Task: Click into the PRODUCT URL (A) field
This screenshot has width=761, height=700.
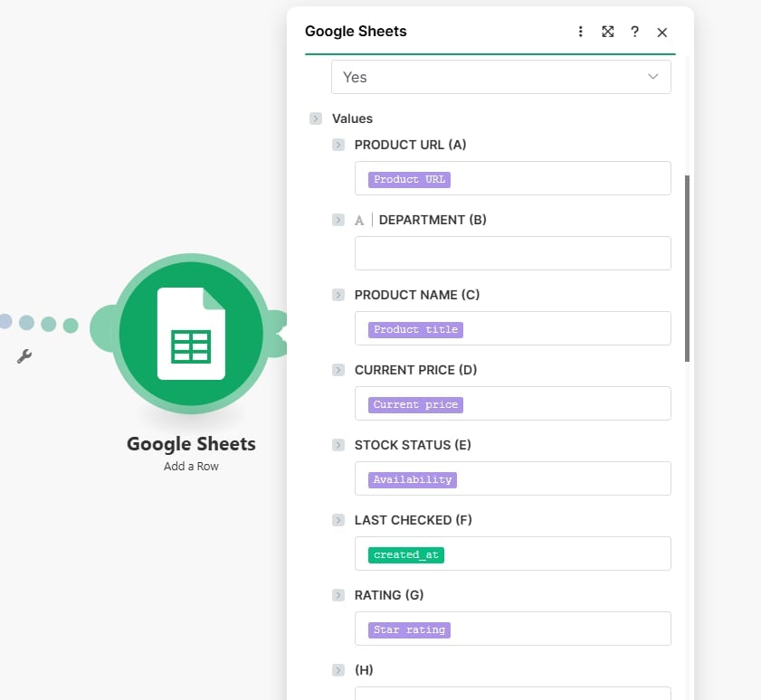Action: [x=513, y=178]
